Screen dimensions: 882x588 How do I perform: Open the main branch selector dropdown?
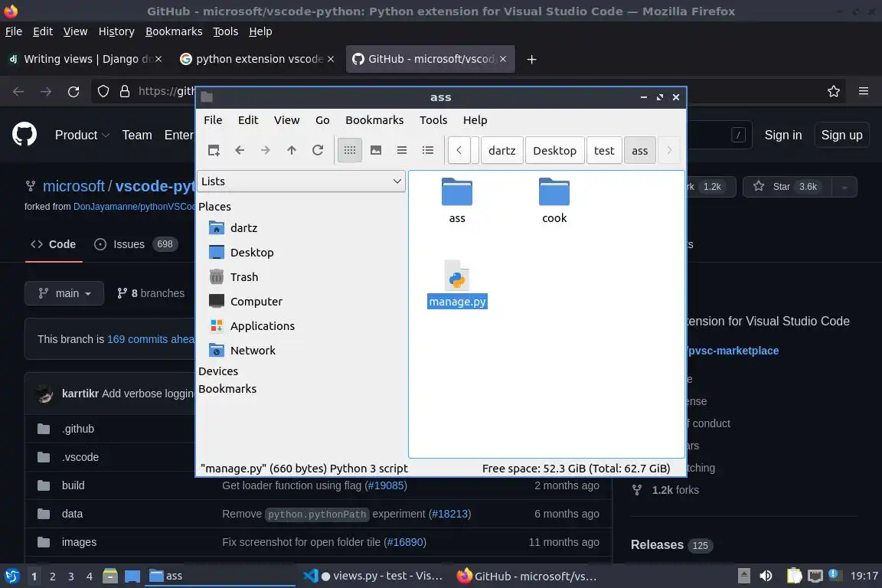tap(64, 293)
